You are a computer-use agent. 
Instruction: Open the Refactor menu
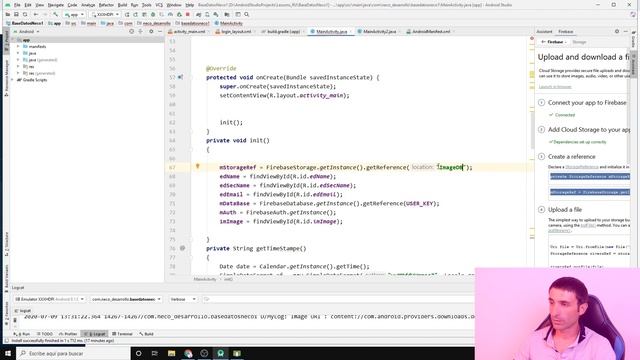pyautogui.click(x=106, y=5)
